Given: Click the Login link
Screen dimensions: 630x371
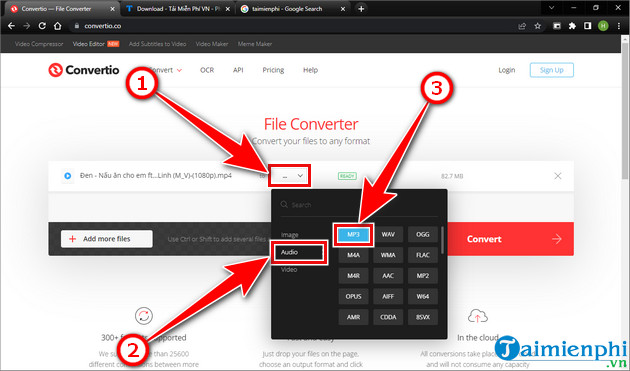Looking at the screenshot, I should pos(507,70).
